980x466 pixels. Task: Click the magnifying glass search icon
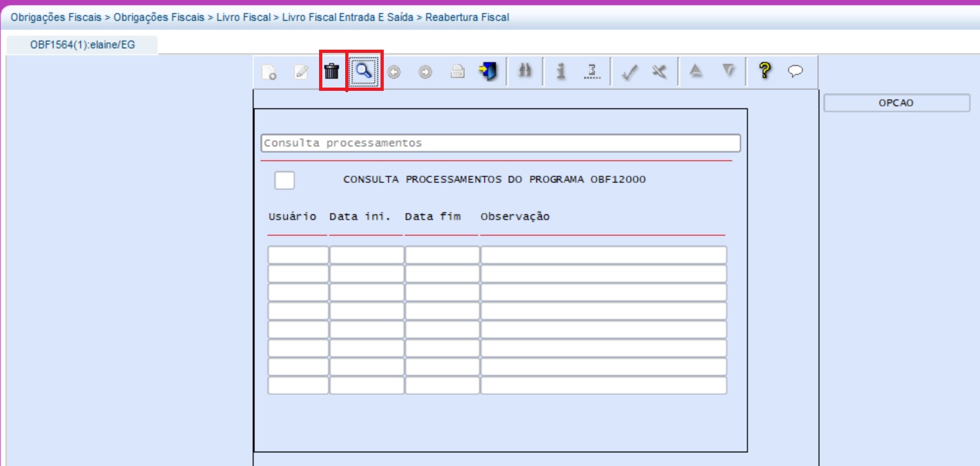(363, 71)
